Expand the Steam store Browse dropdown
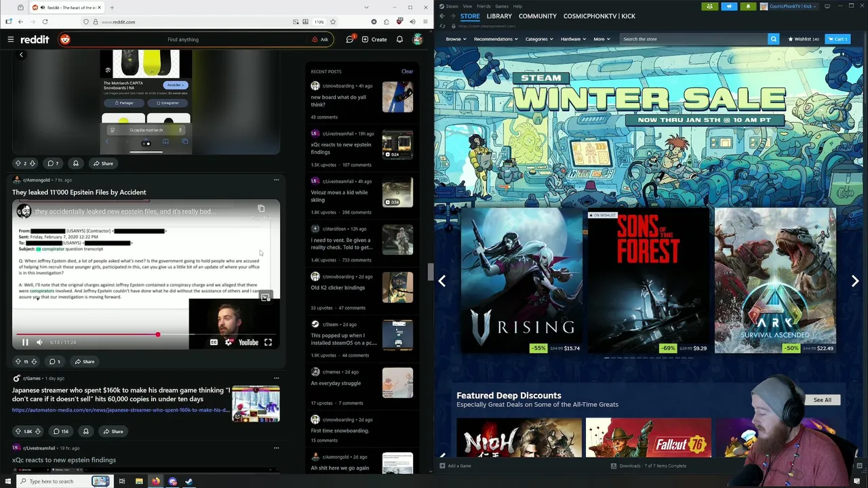868x488 pixels. click(x=456, y=39)
